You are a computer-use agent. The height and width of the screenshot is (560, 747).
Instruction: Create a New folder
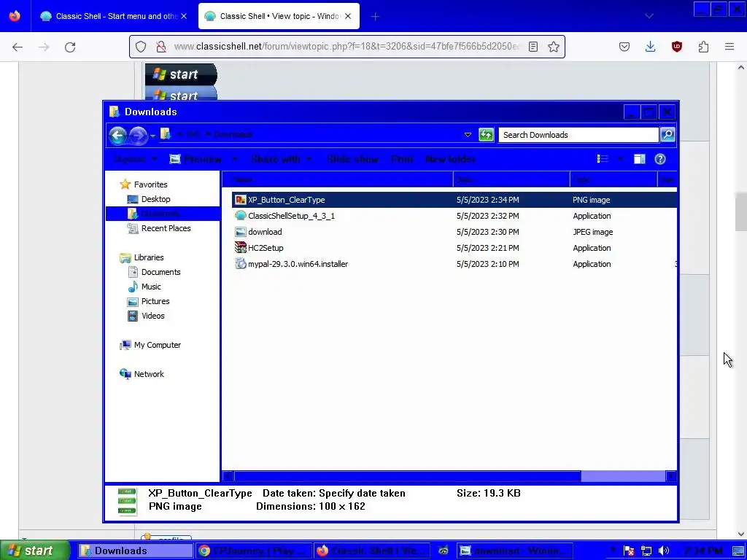450,159
